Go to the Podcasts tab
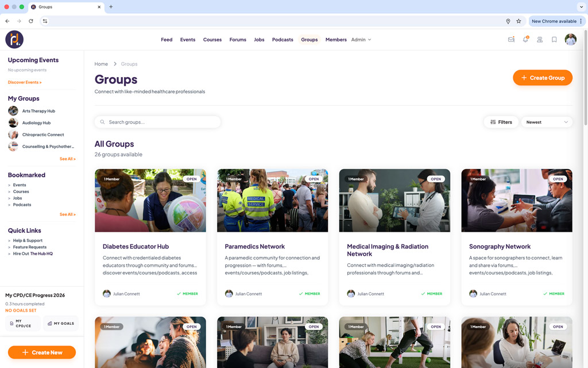The height and width of the screenshot is (368, 588). click(x=283, y=40)
